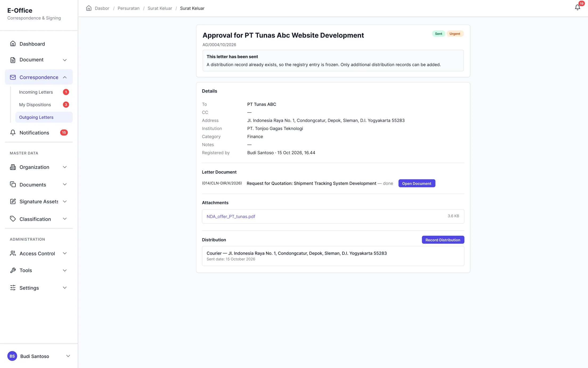Click the Access Control users icon

tap(13, 253)
